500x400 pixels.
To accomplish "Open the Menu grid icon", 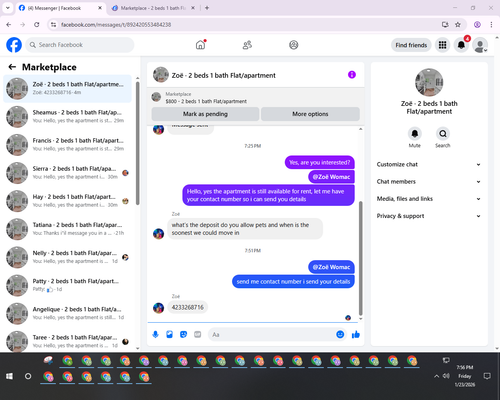I will (442, 45).
